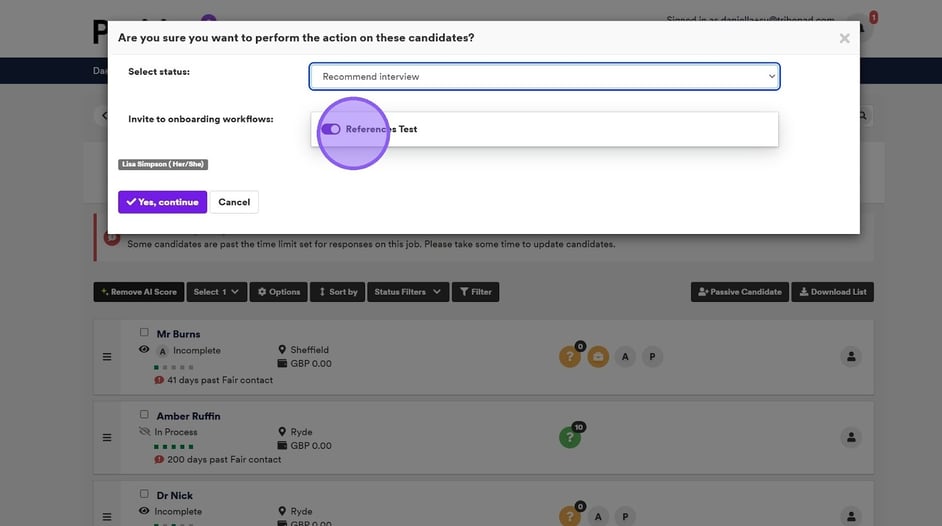The width and height of the screenshot is (942, 526).
Task: Open the Select status dropdown
Action: 544,77
